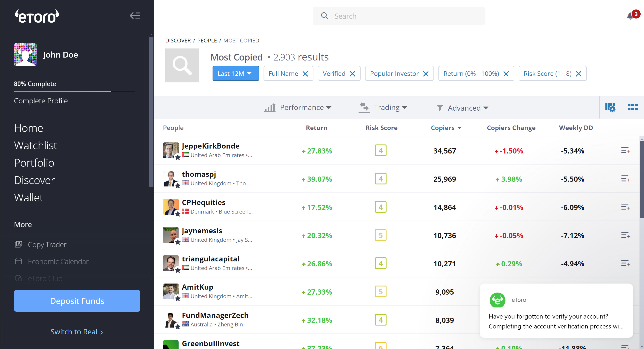The width and height of the screenshot is (644, 349).
Task: Add thomaspj to watchlist
Action: [625, 179]
